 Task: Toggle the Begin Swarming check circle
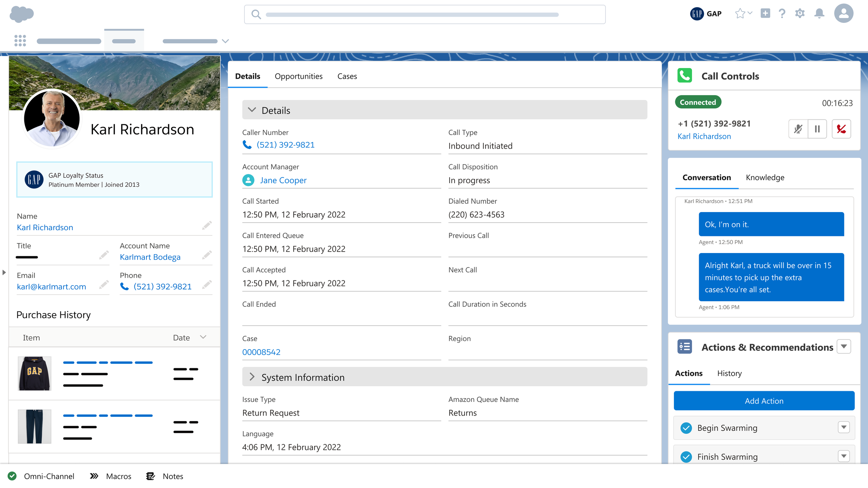[x=686, y=428]
